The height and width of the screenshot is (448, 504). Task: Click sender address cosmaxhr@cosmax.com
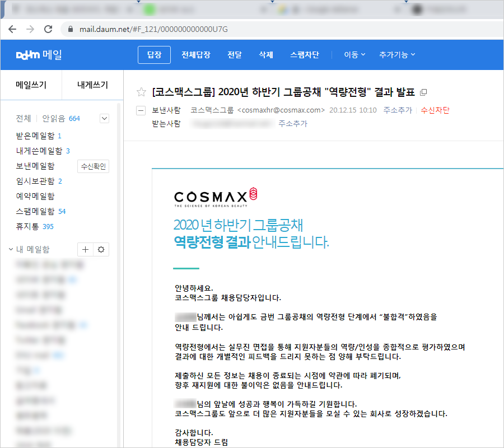281,110
